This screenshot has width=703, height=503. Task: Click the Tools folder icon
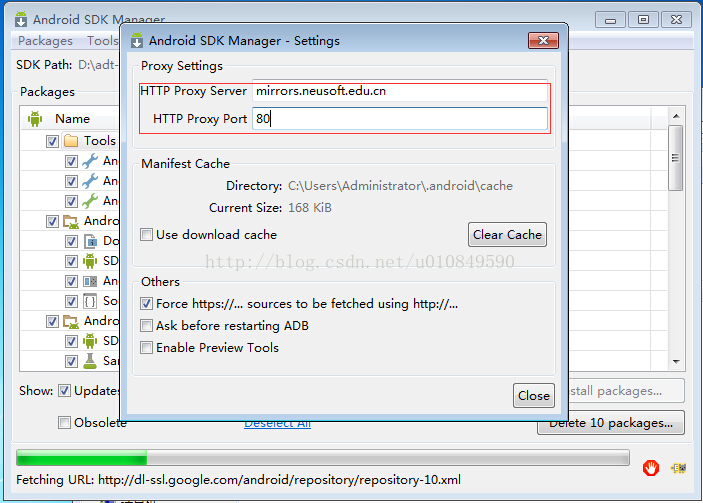pos(71,141)
